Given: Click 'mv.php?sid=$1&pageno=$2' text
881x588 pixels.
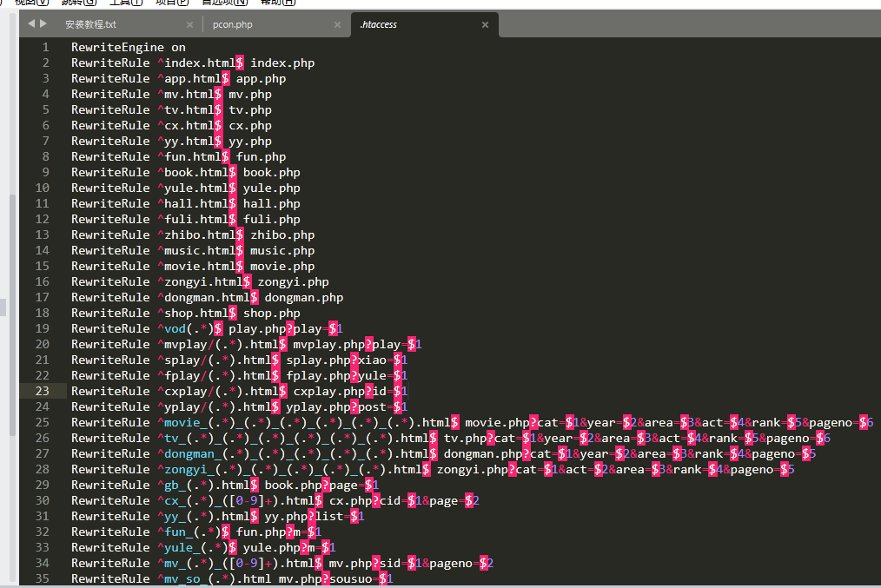Looking at the screenshot, I should pos(411,564).
